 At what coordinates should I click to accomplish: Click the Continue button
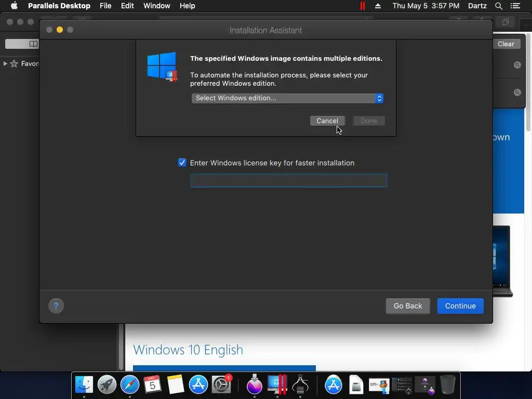(x=460, y=306)
